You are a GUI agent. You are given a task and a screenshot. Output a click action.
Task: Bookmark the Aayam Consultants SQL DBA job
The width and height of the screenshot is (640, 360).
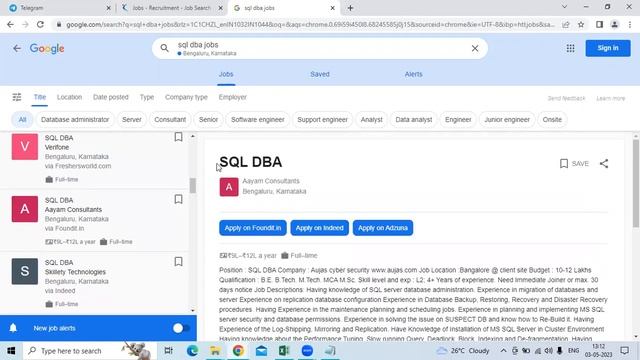click(178, 199)
